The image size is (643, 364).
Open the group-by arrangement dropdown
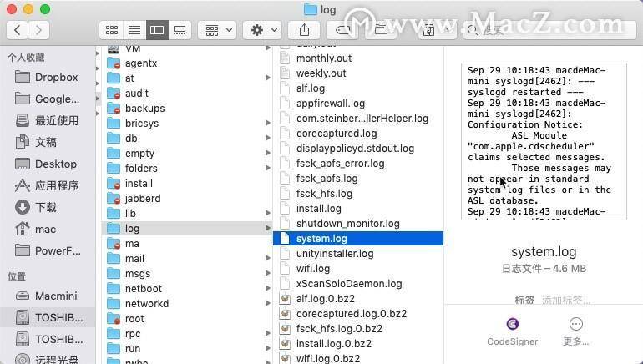click(219, 30)
